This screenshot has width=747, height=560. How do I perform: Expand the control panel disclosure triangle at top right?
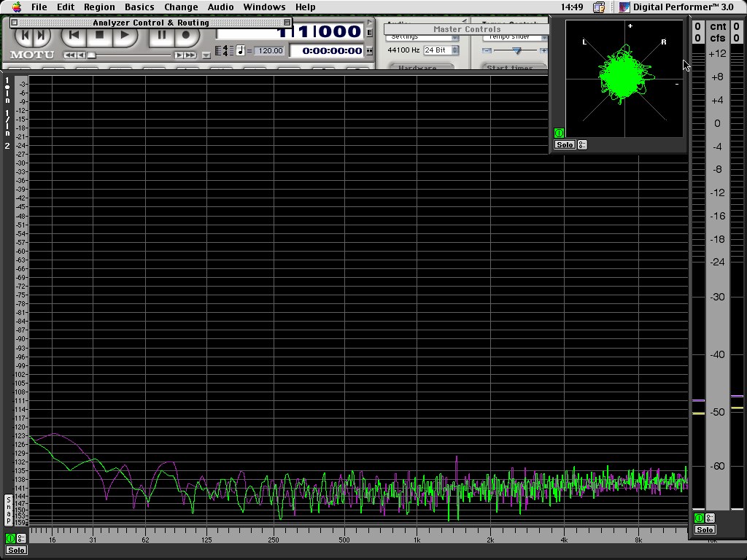369,22
